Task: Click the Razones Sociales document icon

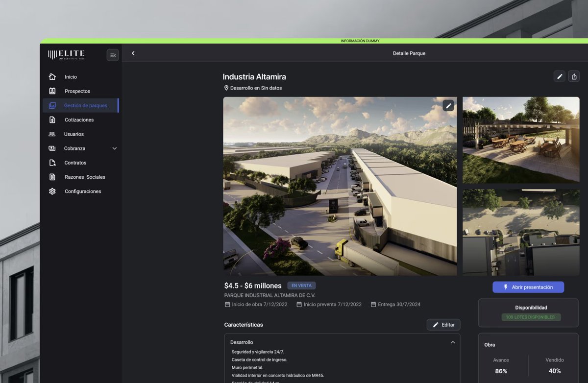Action: point(52,177)
